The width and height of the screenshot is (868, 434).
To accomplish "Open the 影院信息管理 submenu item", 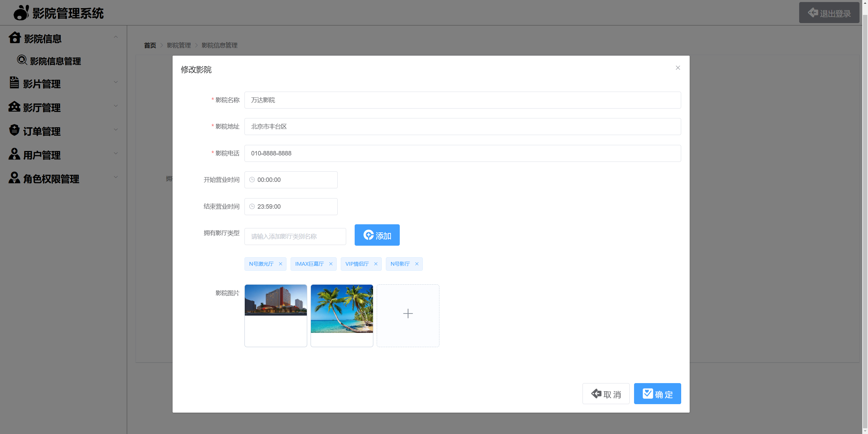I will 63,61.
